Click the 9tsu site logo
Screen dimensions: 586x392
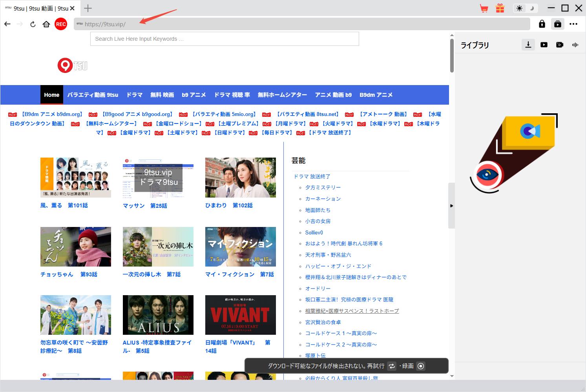73,65
